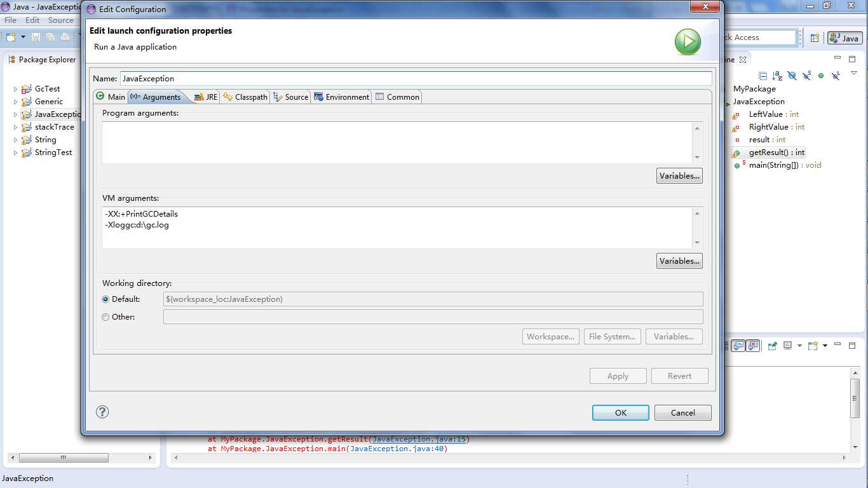Click the Name input field
868x488 pixels.
(x=416, y=78)
